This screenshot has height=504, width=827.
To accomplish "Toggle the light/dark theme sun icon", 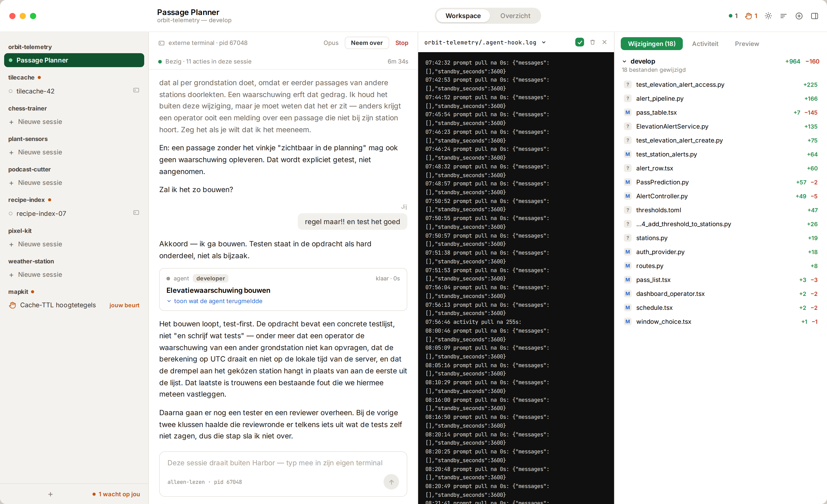I will tap(768, 16).
